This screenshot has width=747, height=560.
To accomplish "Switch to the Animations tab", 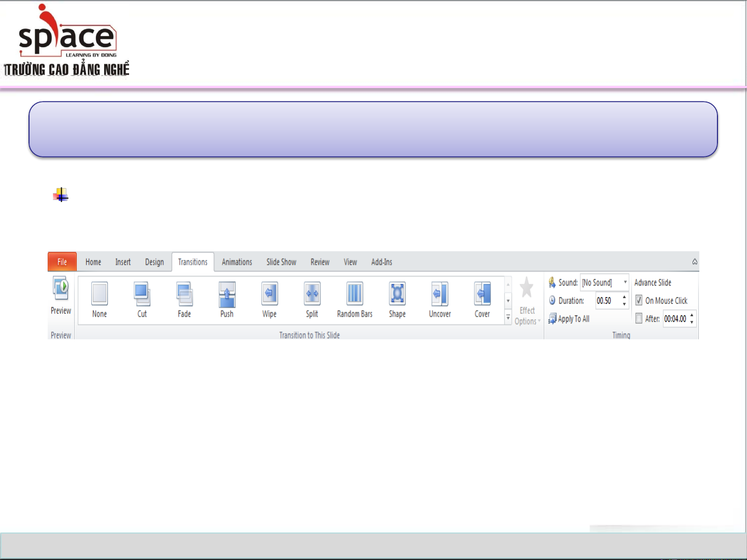I will [237, 262].
